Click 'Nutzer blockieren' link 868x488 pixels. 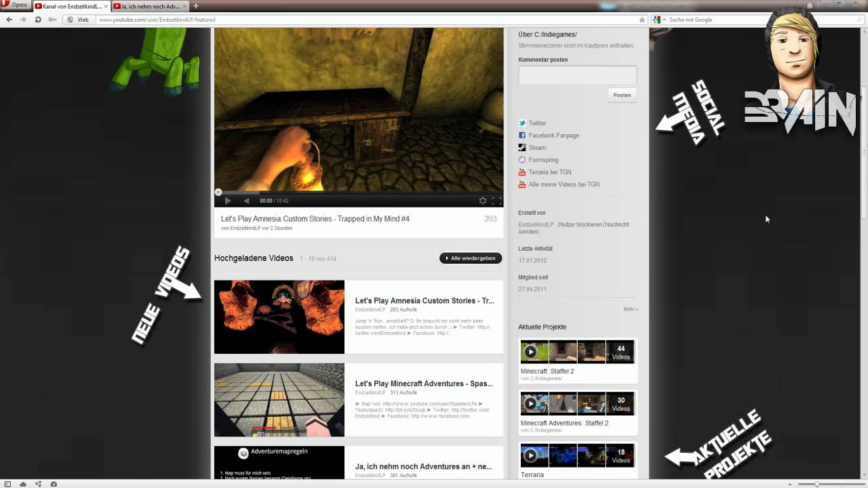pos(580,224)
